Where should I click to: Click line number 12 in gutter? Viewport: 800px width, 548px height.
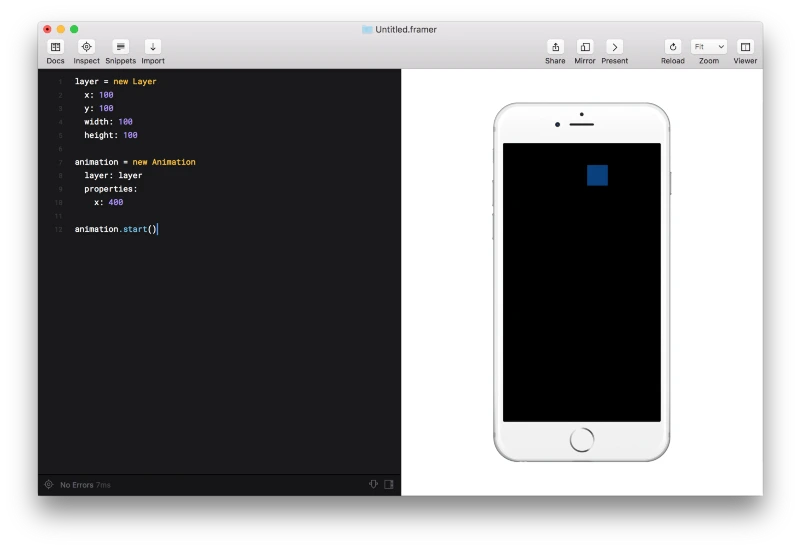pos(59,230)
